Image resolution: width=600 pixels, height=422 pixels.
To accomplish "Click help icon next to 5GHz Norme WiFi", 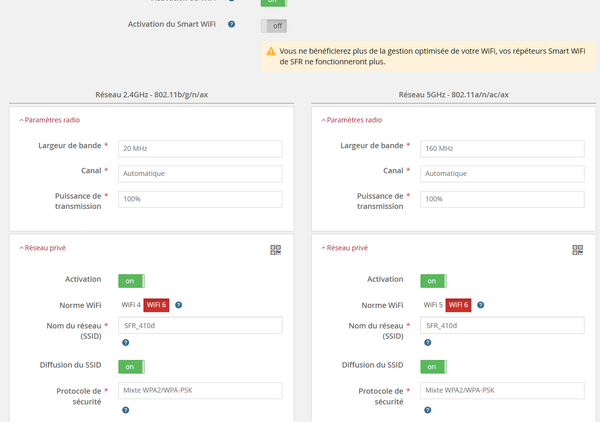I will tap(480, 305).
